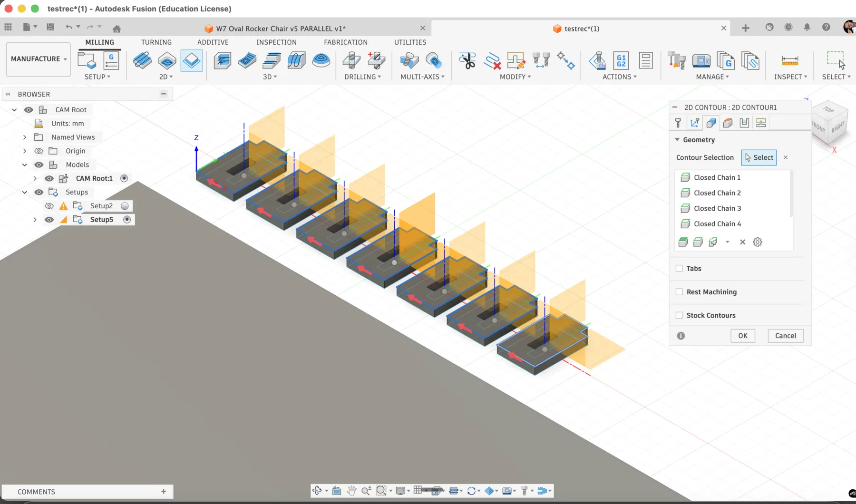The width and height of the screenshot is (856, 504).
Task: Open the Linking tab in the contour dialog
Action: click(761, 123)
